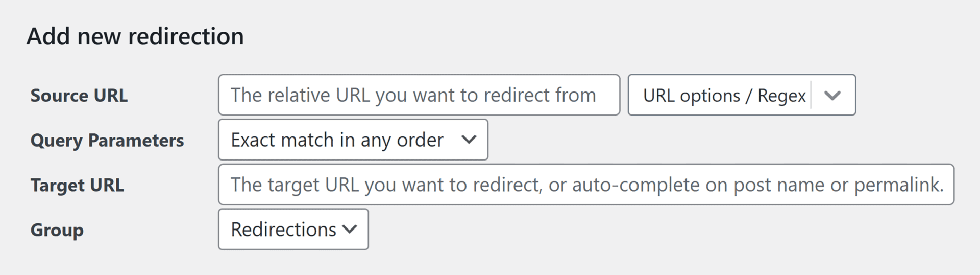Click the 'Redirections' text in Group selector
Viewport: 980px width, 275px height.
click(x=283, y=230)
